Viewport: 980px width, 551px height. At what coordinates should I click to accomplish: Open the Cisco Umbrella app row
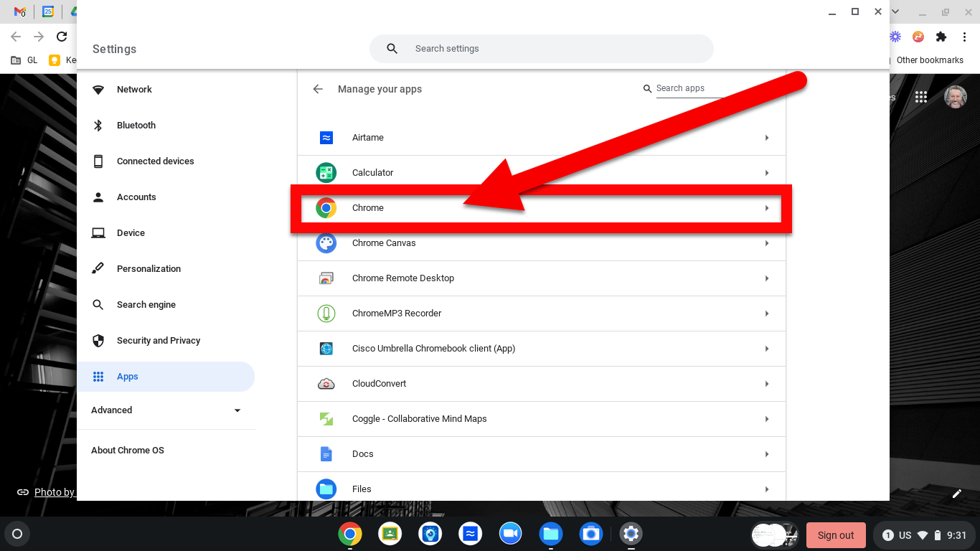click(x=542, y=349)
